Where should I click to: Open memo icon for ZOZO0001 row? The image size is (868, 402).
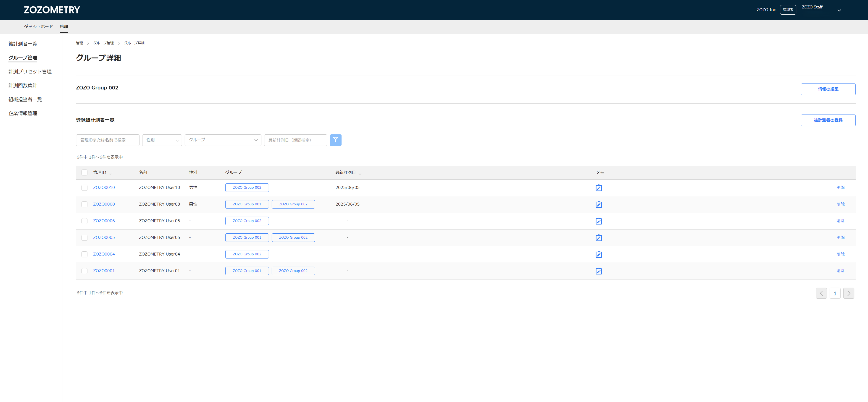tap(598, 271)
